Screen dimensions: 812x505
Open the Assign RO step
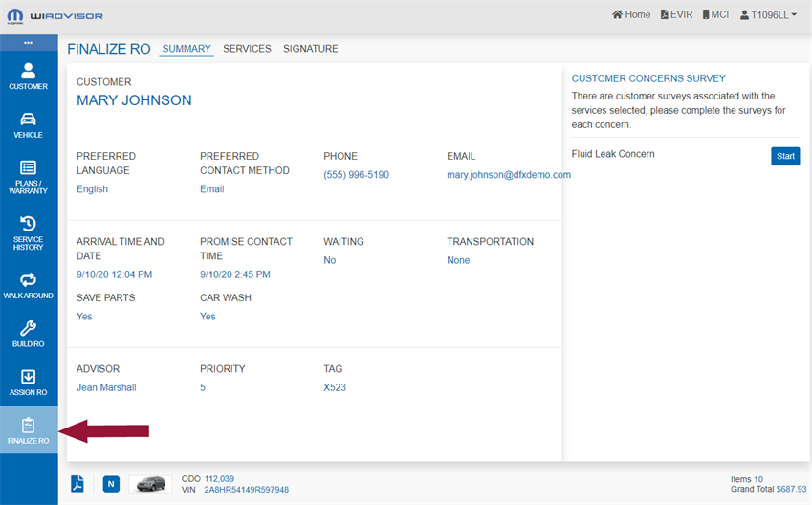(29, 383)
